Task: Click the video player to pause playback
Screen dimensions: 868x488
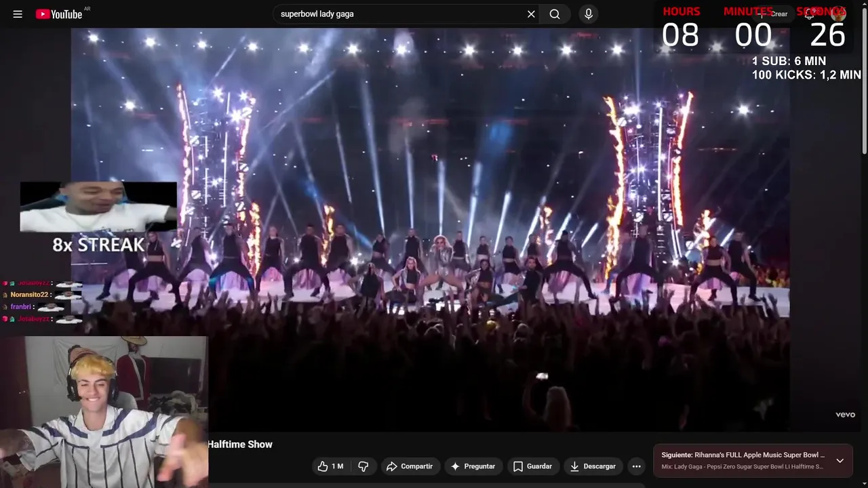Action: point(431,229)
